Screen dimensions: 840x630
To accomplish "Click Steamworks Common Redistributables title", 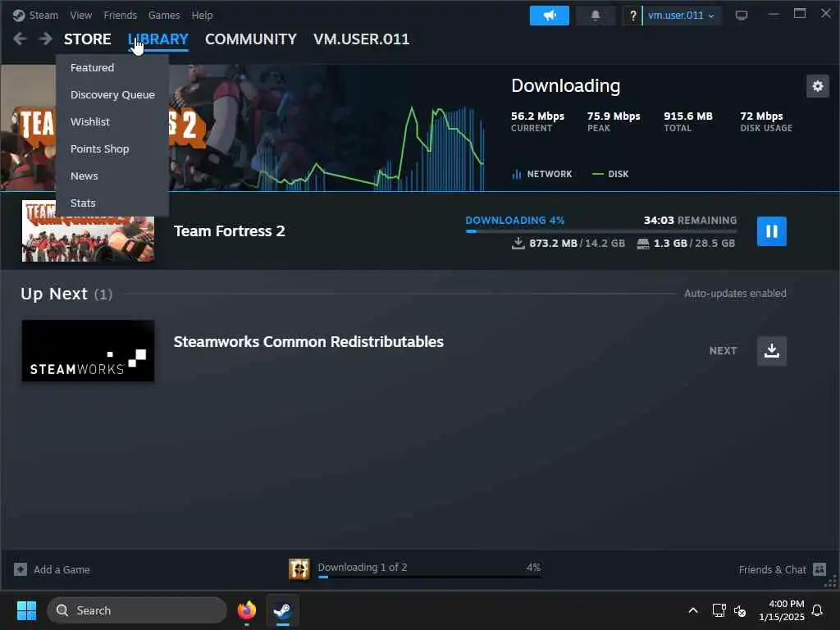I will click(308, 342).
